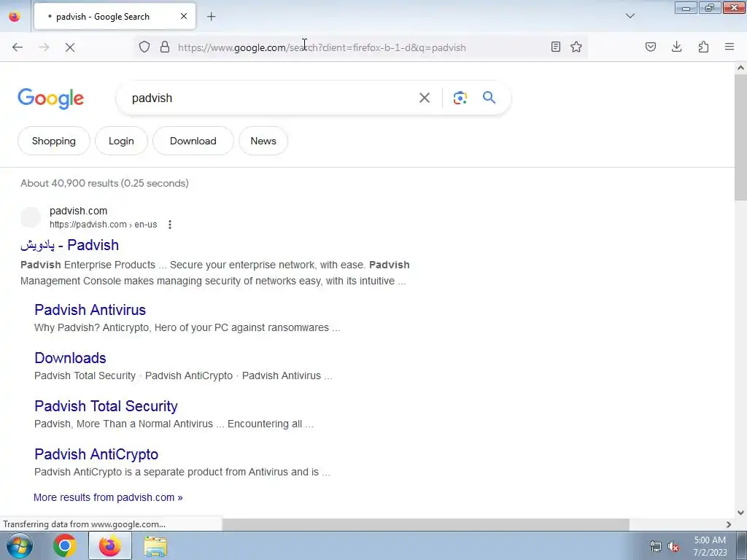Open the Padvish Total Security sitelink
This screenshot has width=747, height=560.
(x=106, y=406)
